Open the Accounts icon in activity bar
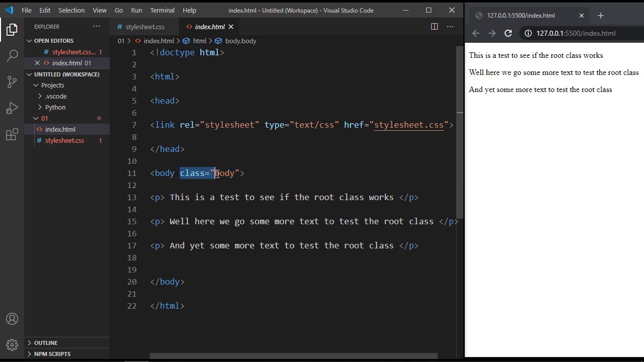Screen dimensions: 644x362 point(12,319)
